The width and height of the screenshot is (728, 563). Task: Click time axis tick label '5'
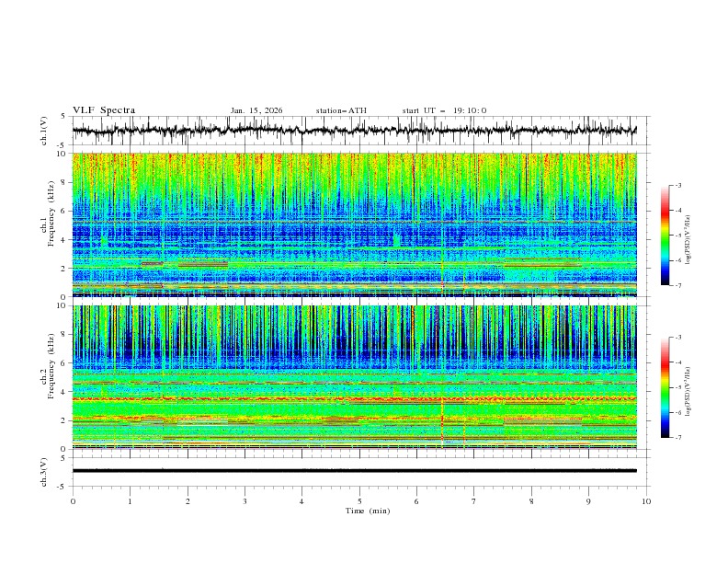tap(359, 501)
